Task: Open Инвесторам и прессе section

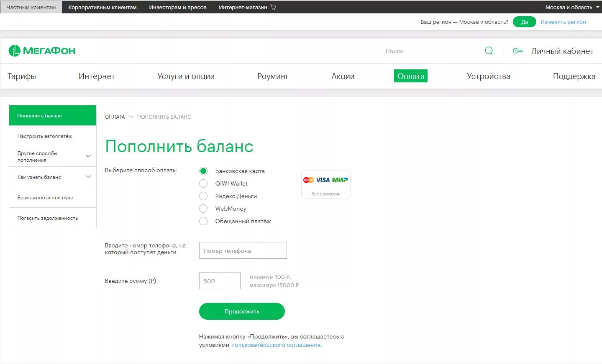Action: (x=178, y=7)
